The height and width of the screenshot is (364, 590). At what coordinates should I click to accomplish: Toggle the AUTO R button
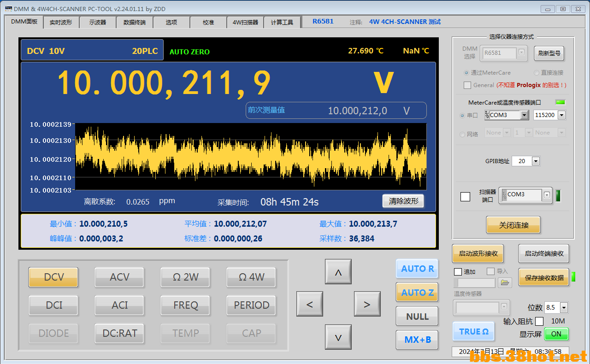click(417, 269)
